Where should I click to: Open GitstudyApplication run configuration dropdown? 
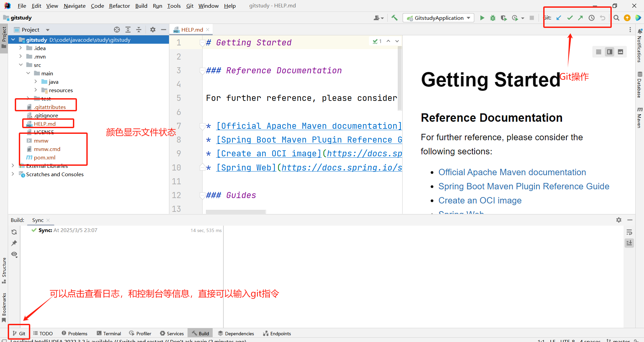pyautogui.click(x=439, y=18)
